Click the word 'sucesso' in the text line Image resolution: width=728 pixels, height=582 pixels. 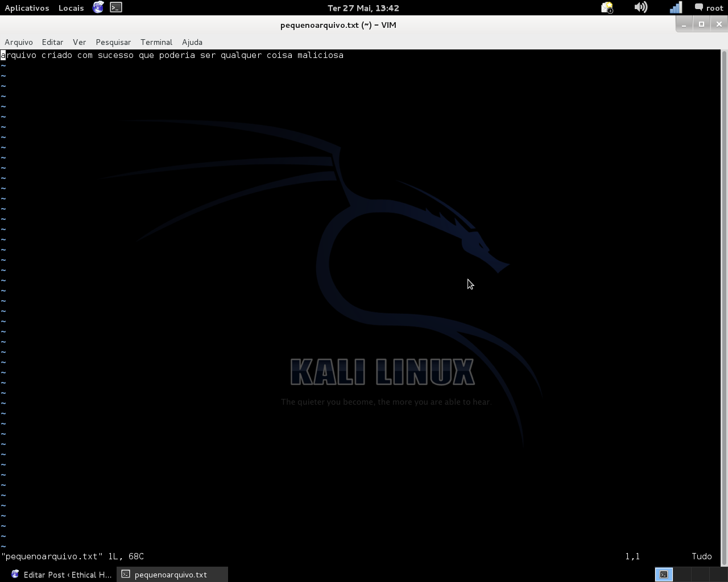(x=115, y=55)
